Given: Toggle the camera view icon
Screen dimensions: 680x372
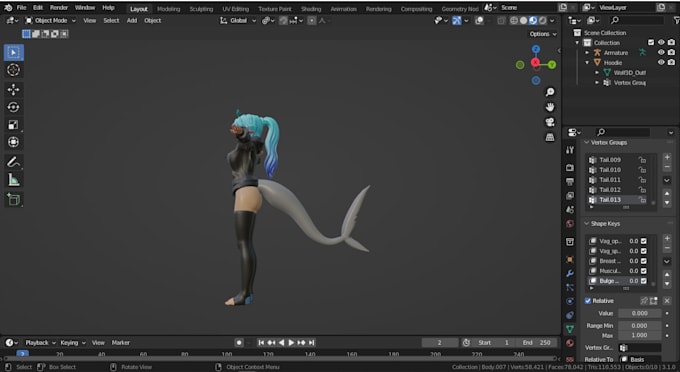Looking at the screenshot, I should (550, 122).
